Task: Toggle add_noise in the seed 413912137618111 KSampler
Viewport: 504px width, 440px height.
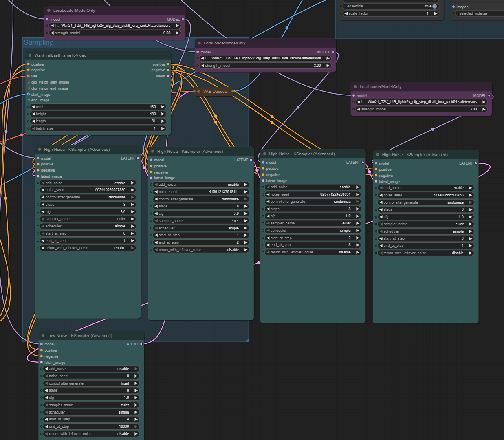Action: pos(201,185)
